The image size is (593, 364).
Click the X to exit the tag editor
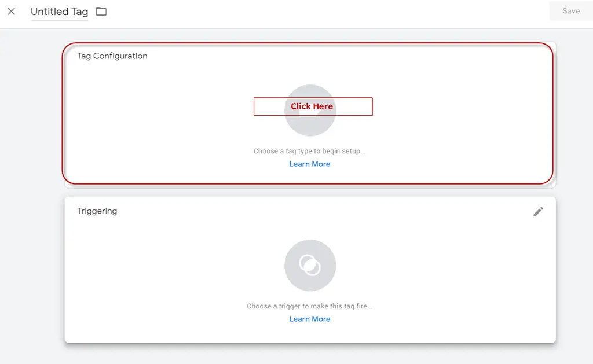point(11,11)
